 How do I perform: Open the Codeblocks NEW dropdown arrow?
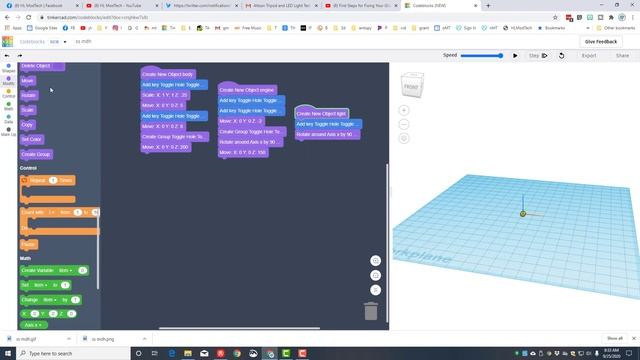(x=65, y=42)
